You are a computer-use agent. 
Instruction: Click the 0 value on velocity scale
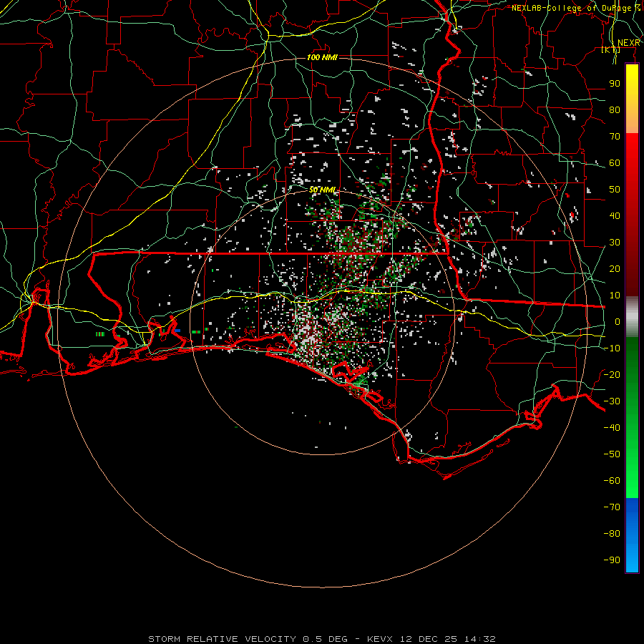(618, 321)
